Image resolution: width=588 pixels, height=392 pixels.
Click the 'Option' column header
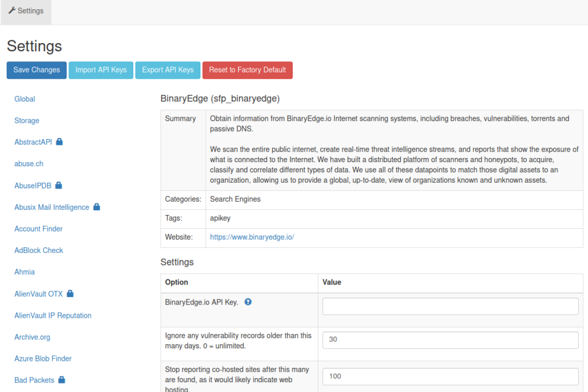coord(176,282)
